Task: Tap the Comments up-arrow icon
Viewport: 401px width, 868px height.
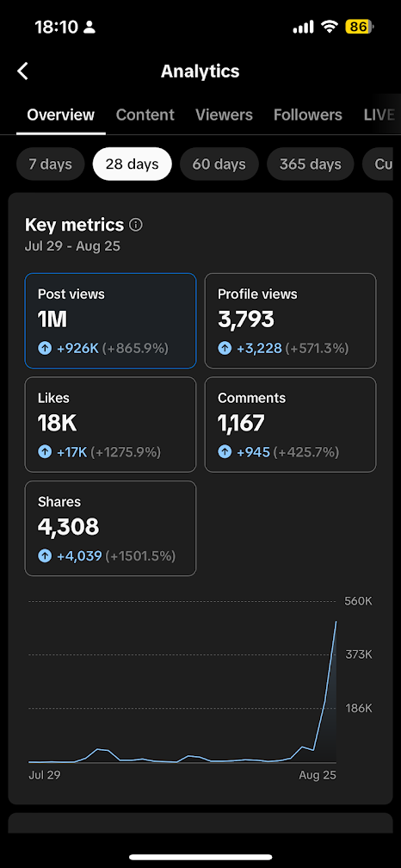Action: click(225, 452)
